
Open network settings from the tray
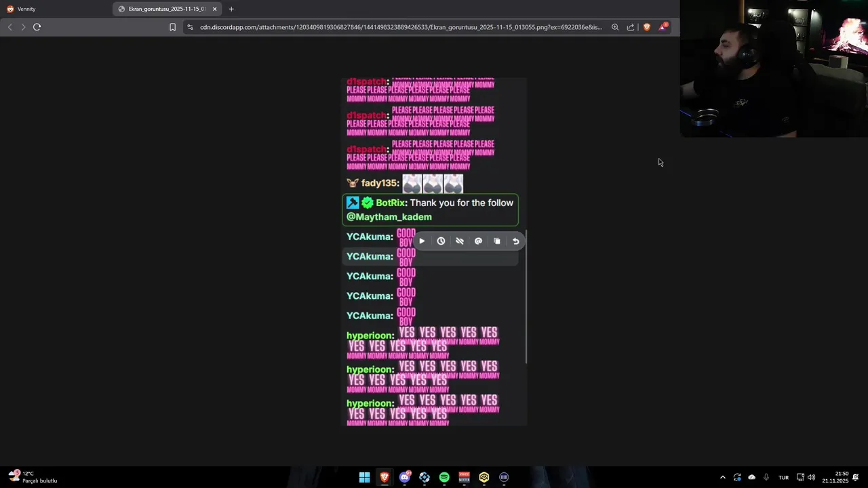tap(800, 477)
